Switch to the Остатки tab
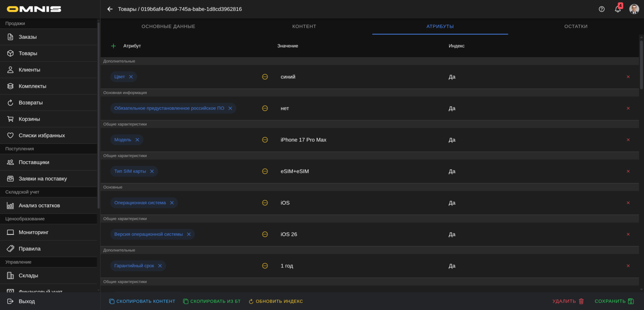644x310 pixels. [x=576, y=26]
